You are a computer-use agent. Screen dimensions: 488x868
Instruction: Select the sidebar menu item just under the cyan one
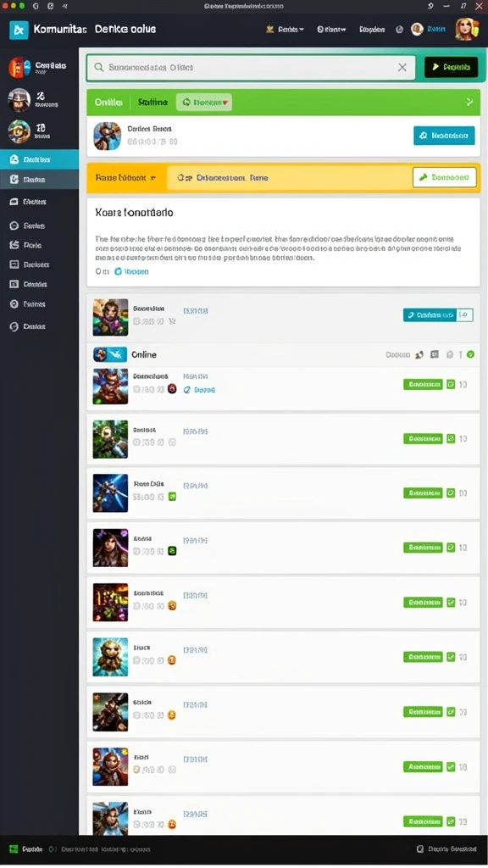pos(39,180)
